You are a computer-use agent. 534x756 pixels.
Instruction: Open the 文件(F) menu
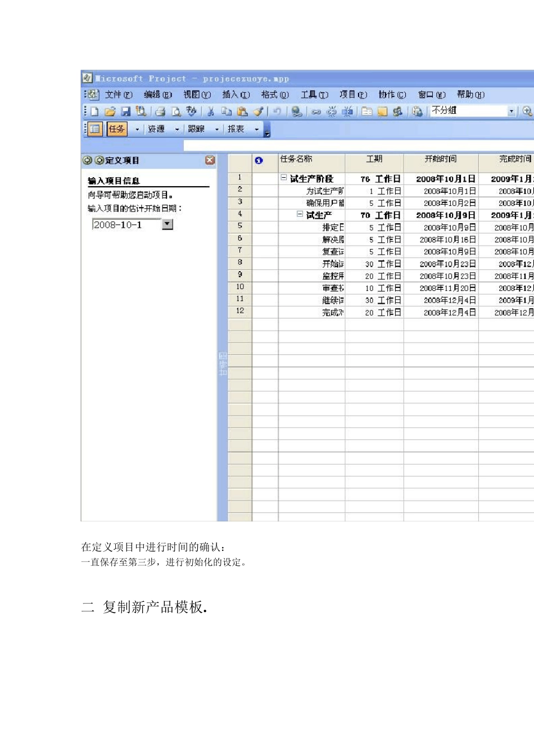119,94
